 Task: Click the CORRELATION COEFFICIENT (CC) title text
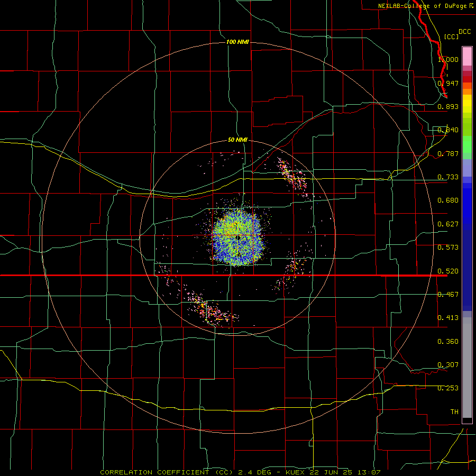coord(167,472)
